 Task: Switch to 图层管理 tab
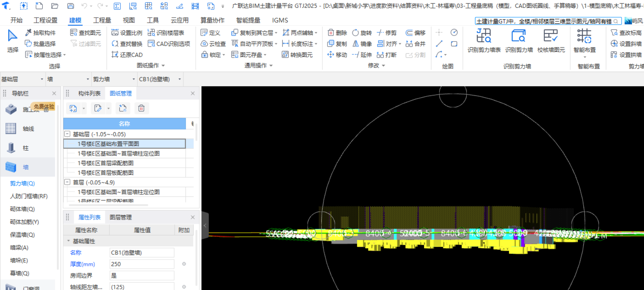(x=120, y=217)
